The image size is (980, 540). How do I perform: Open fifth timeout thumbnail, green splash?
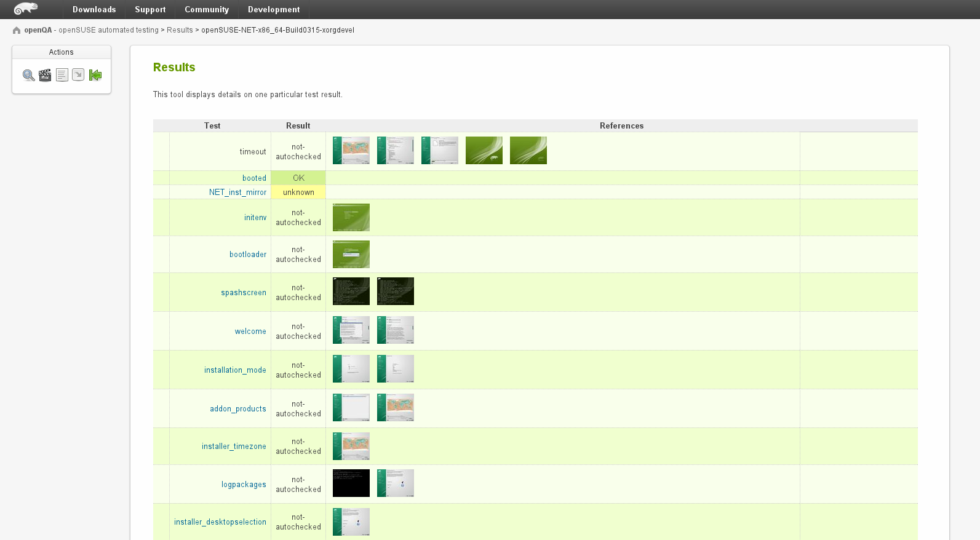pos(528,151)
